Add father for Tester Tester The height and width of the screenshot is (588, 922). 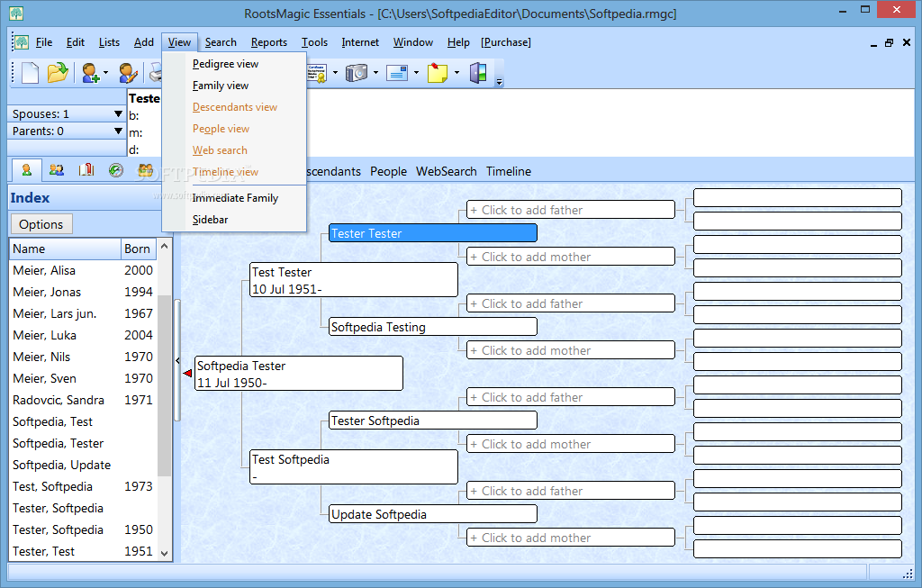tap(571, 210)
